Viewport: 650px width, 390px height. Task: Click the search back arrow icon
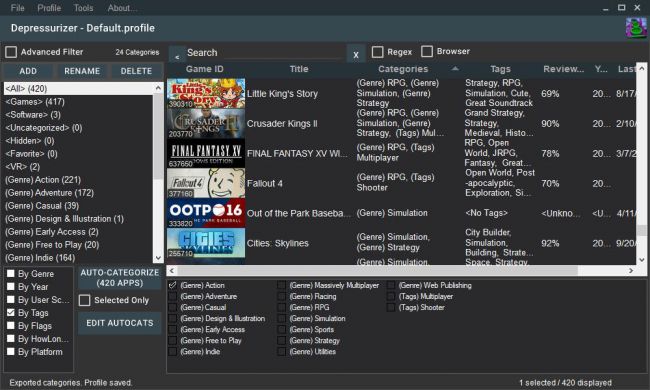click(x=177, y=56)
